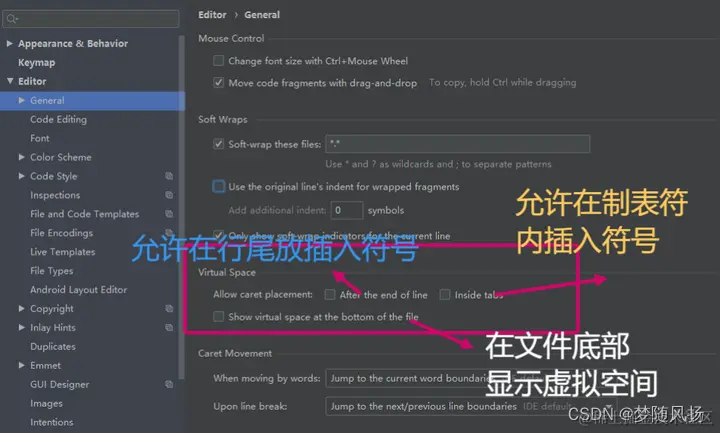This screenshot has height=433, width=720.
Task: Enable caret After the end of line
Action: pos(330,294)
